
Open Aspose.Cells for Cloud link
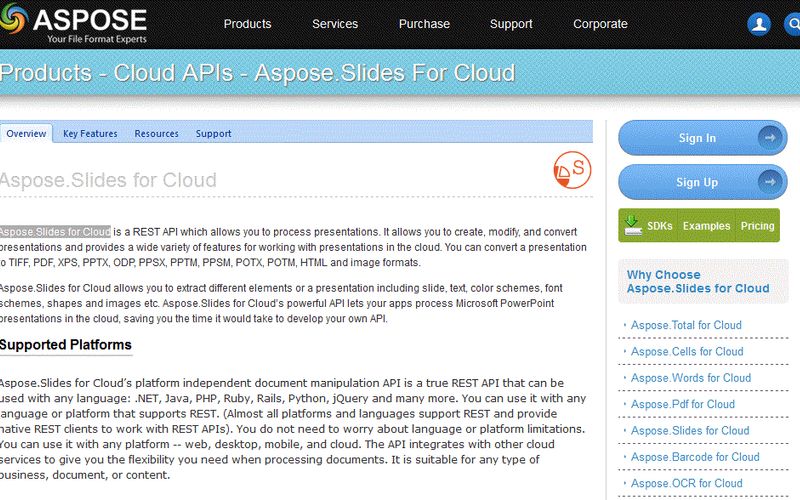coord(687,352)
